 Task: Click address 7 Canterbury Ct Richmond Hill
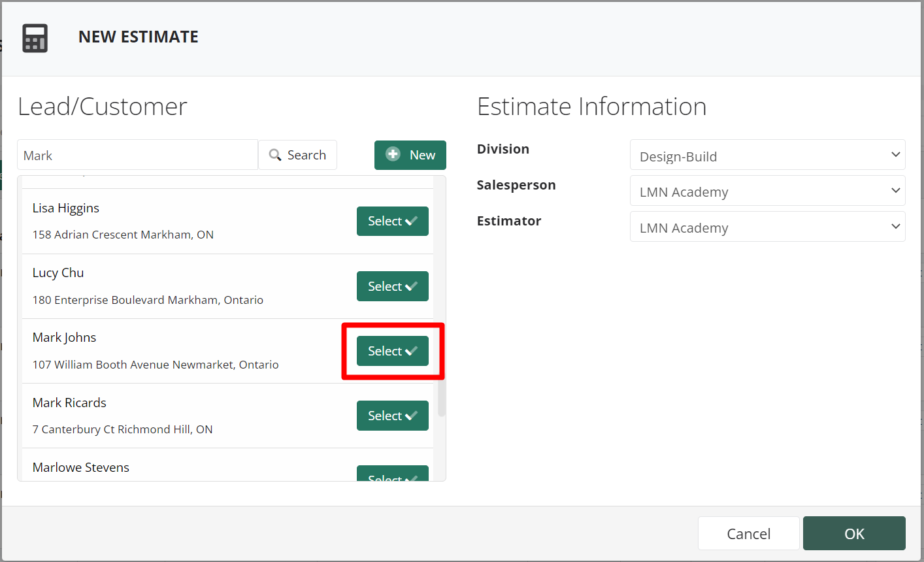[x=122, y=429]
